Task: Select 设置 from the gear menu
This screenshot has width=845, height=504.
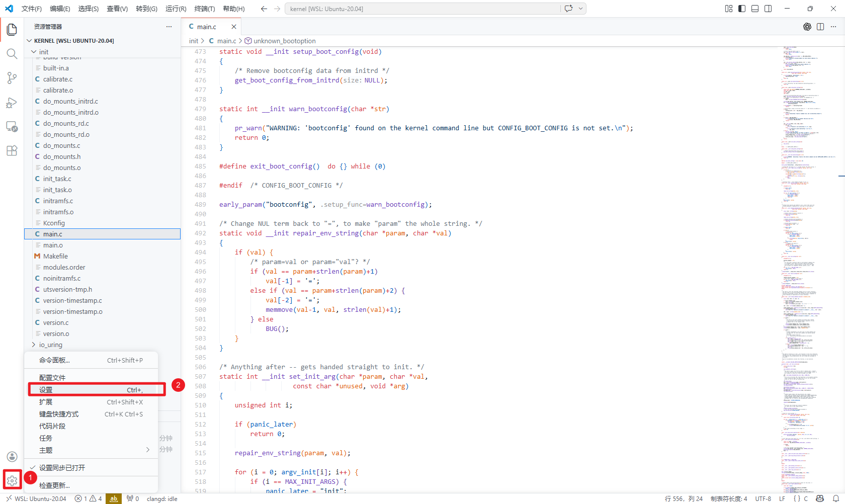Action: (x=91, y=390)
